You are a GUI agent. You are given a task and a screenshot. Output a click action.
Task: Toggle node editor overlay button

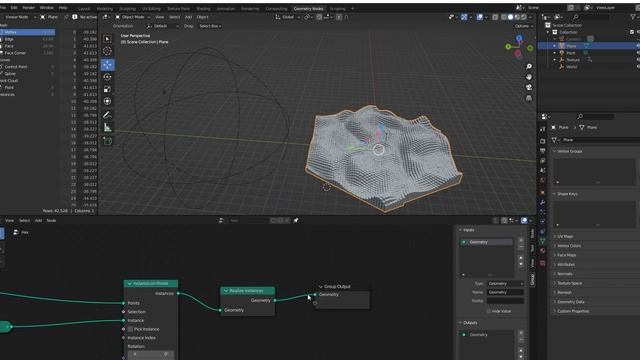524,220
